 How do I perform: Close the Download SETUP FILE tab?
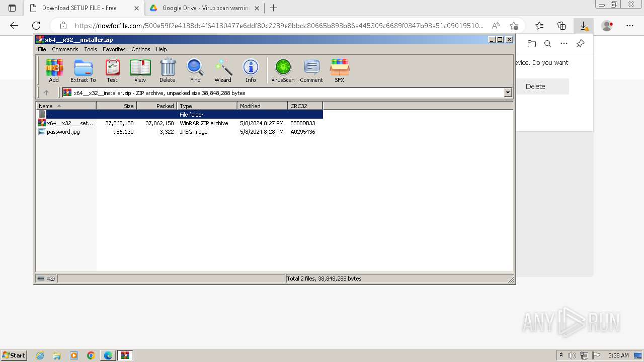(136, 8)
